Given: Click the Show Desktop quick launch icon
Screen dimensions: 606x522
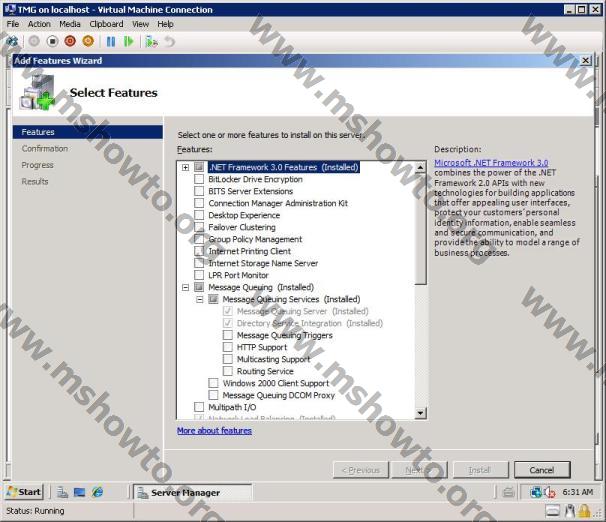Looking at the screenshot, I should 80,492.
